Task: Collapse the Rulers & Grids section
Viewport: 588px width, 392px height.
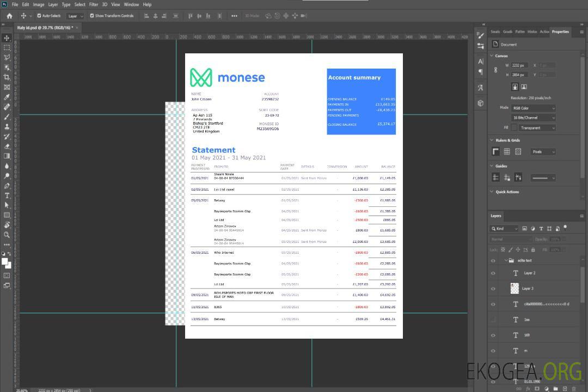Action: (x=492, y=140)
